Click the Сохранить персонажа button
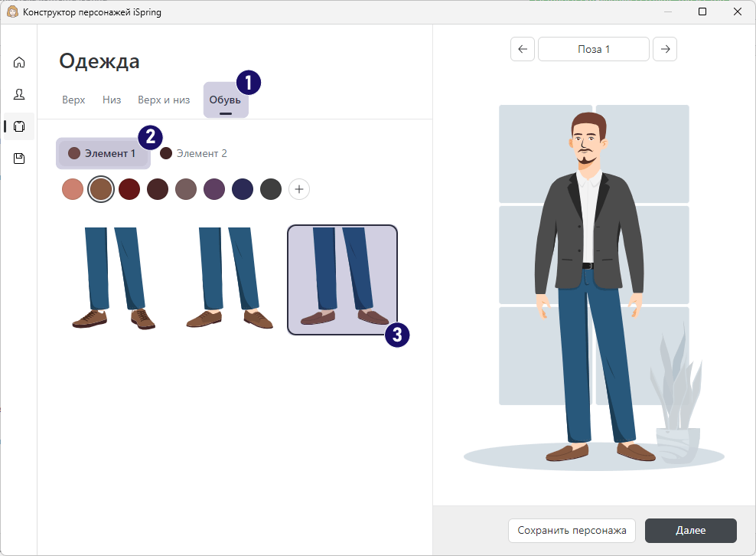 point(572,530)
